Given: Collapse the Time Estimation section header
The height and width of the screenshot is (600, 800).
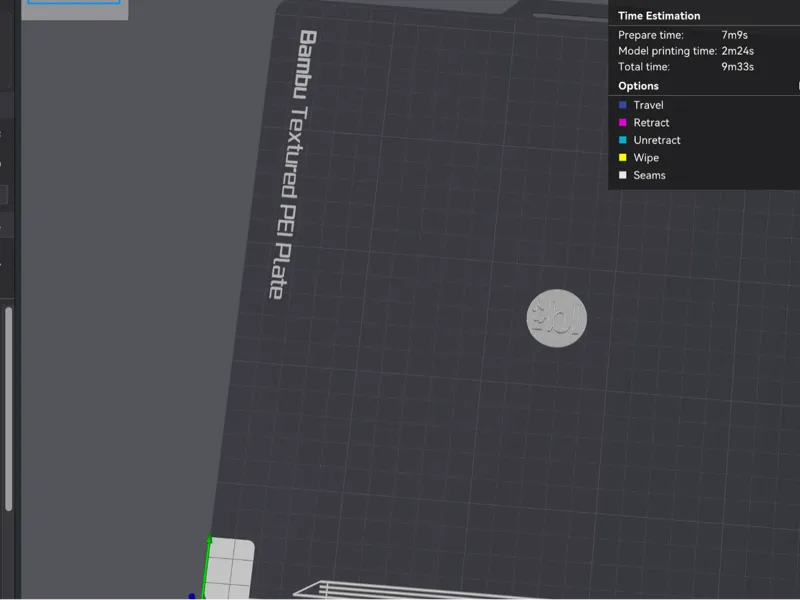Looking at the screenshot, I should tap(659, 16).
